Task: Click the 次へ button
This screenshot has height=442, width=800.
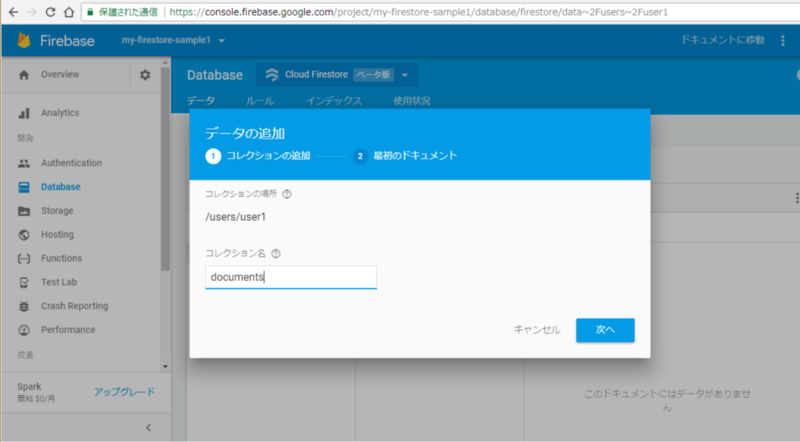Action: [605, 330]
